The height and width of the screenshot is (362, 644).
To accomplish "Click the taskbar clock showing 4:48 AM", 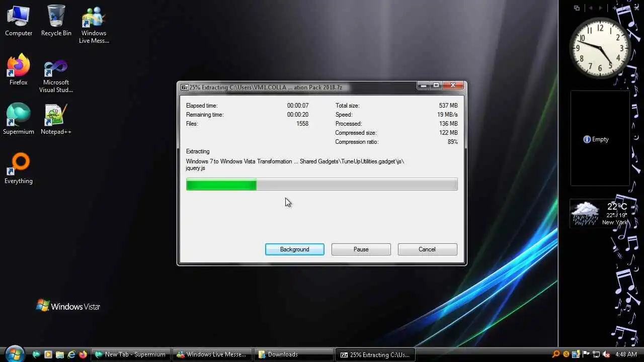I will 626,354.
